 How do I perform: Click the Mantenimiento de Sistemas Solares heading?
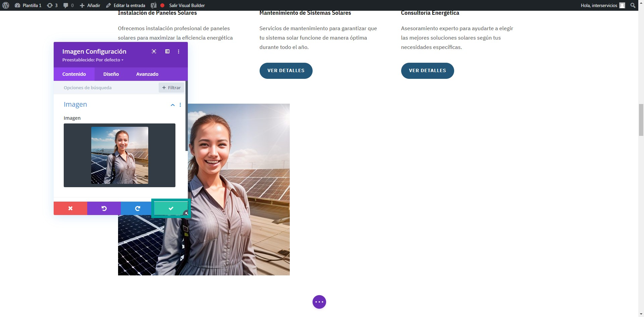pos(305,13)
